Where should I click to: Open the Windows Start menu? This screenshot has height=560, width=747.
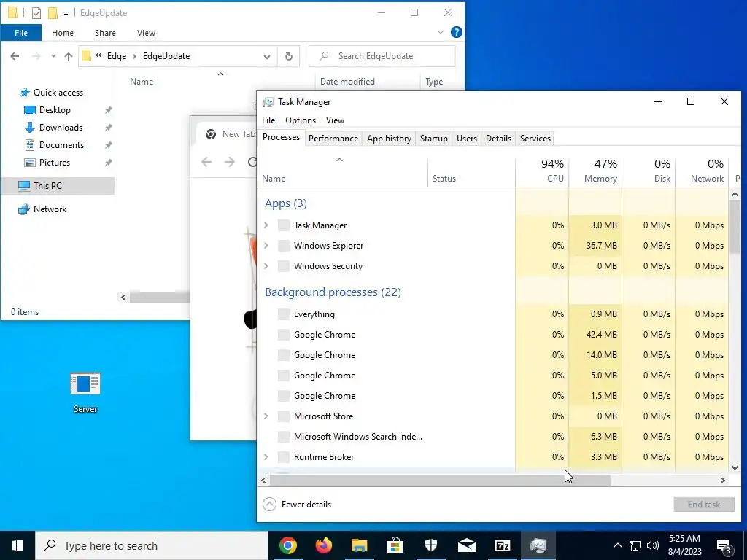pos(18,545)
